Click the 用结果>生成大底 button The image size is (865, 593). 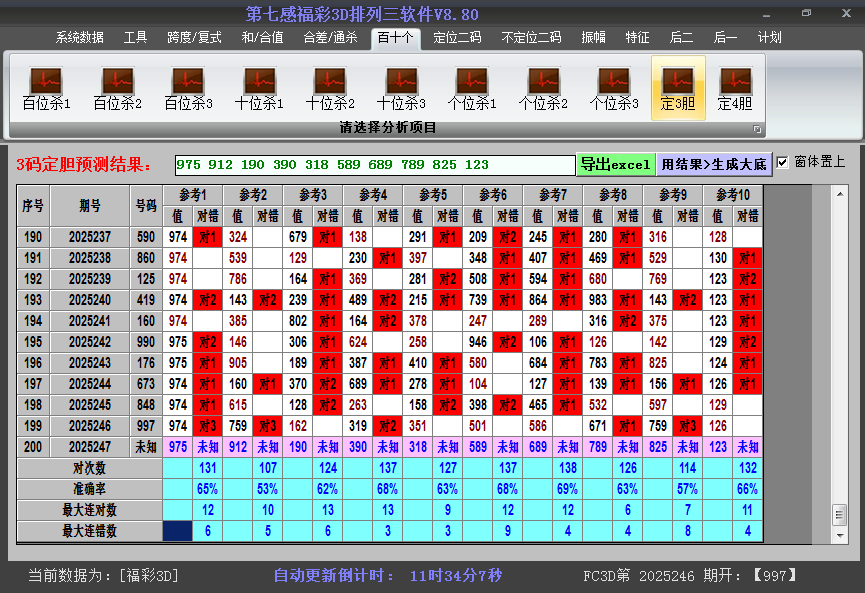(x=714, y=164)
